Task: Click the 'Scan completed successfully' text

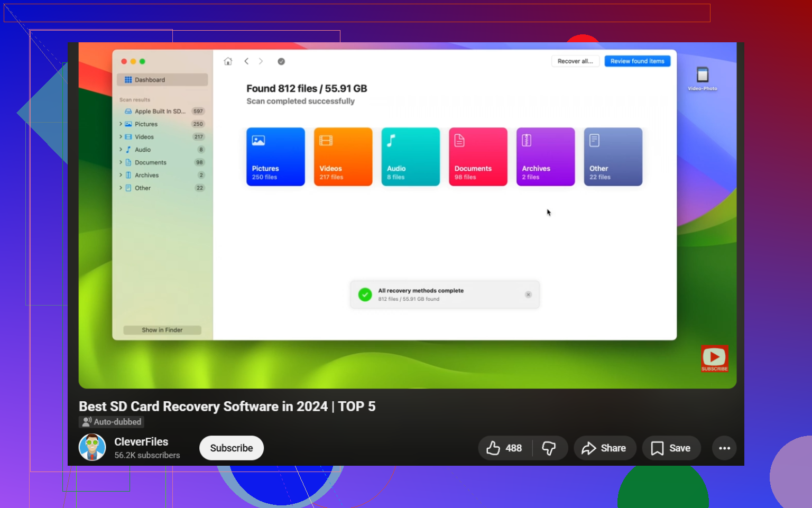Action: [300, 101]
